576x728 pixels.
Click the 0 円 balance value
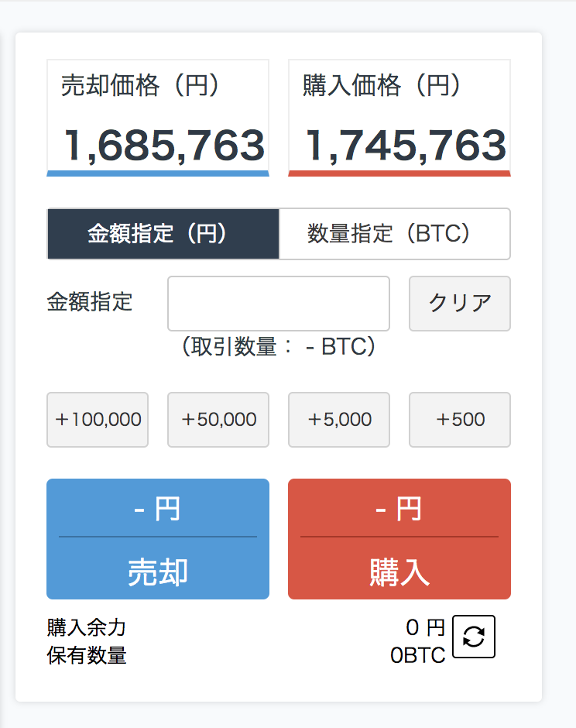tap(425, 628)
